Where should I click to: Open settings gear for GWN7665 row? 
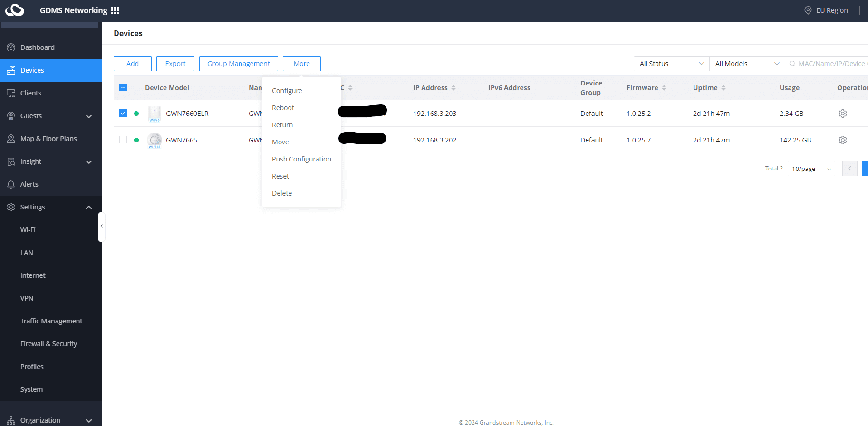pyautogui.click(x=843, y=140)
